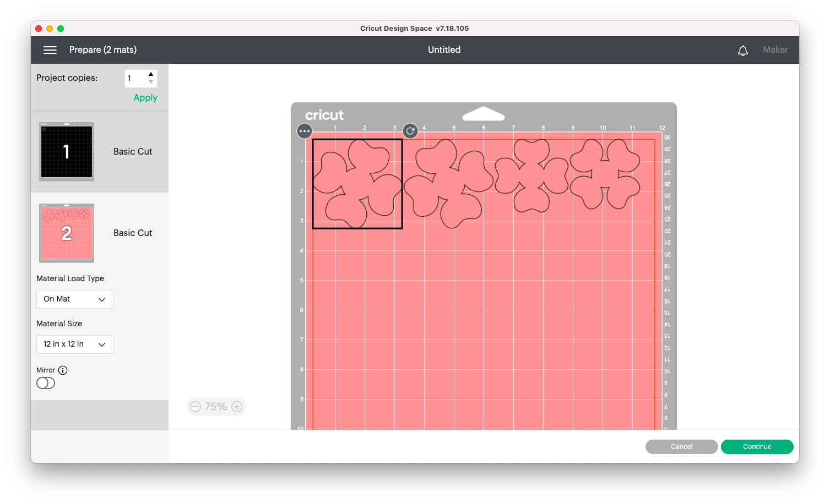Select the fourth flower shape on mat

tap(605, 174)
